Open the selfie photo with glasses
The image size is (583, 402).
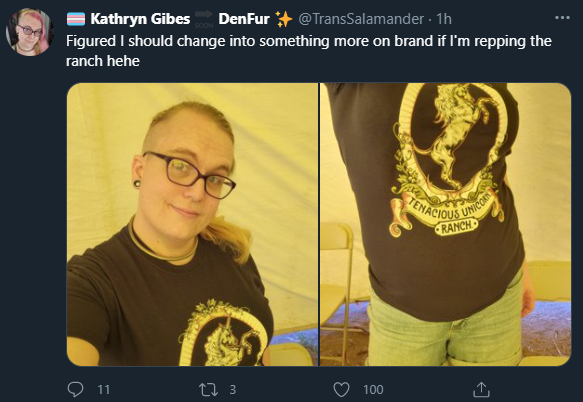[192, 225]
